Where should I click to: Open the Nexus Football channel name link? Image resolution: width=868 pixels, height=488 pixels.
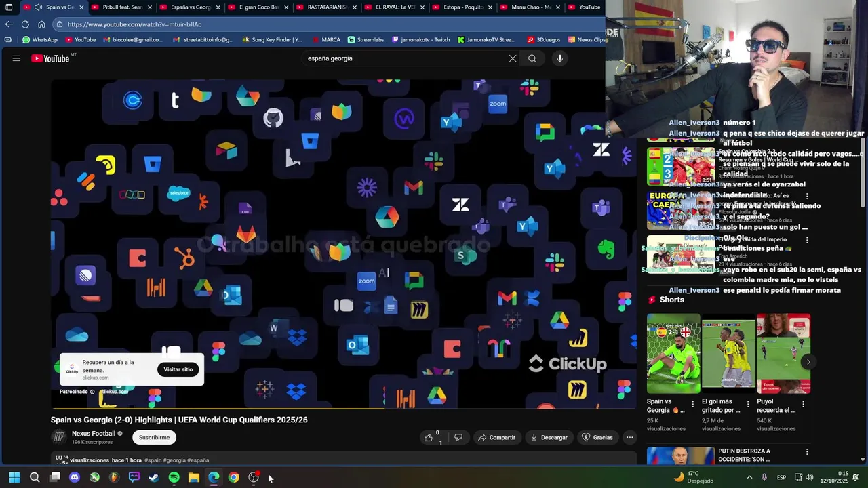tap(94, 434)
